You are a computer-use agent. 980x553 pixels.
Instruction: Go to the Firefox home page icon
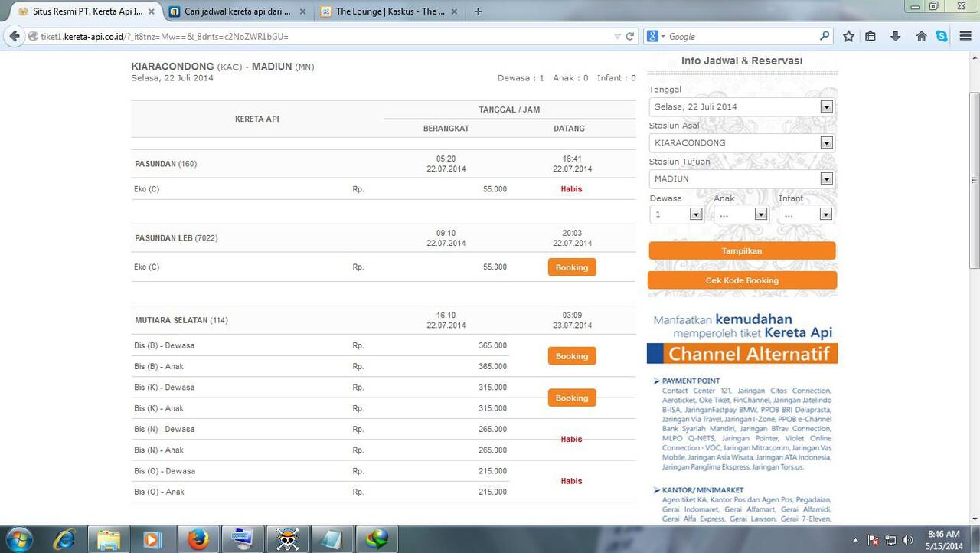(x=921, y=36)
